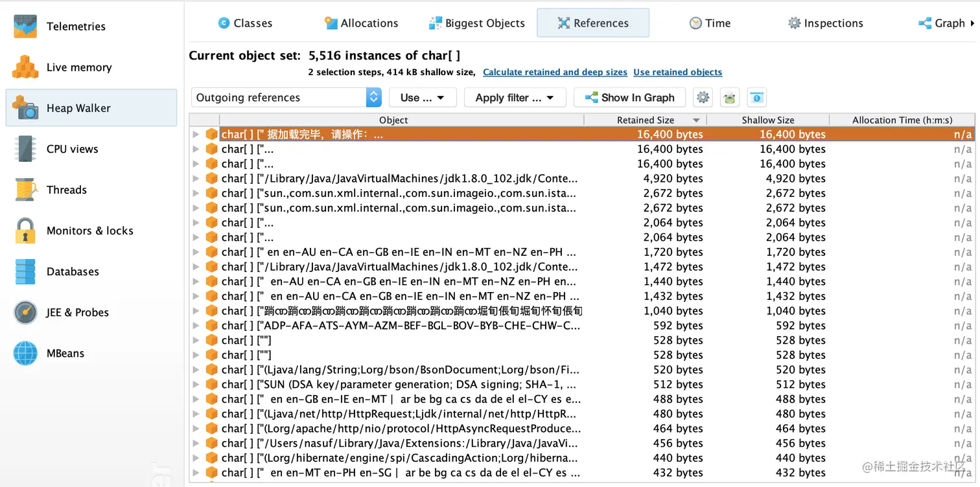Open the Use ... dropdown menu
Image resolution: width=980 pixels, height=487 pixels.
(423, 98)
